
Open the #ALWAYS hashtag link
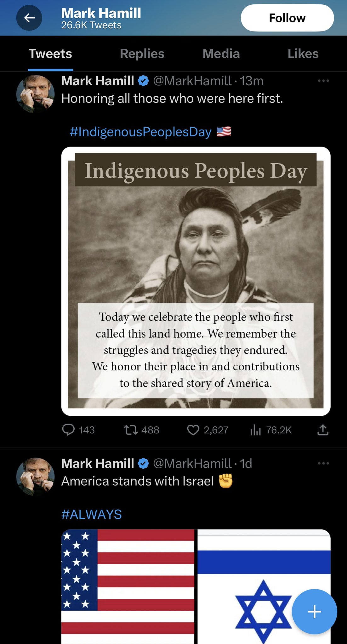coord(92,514)
